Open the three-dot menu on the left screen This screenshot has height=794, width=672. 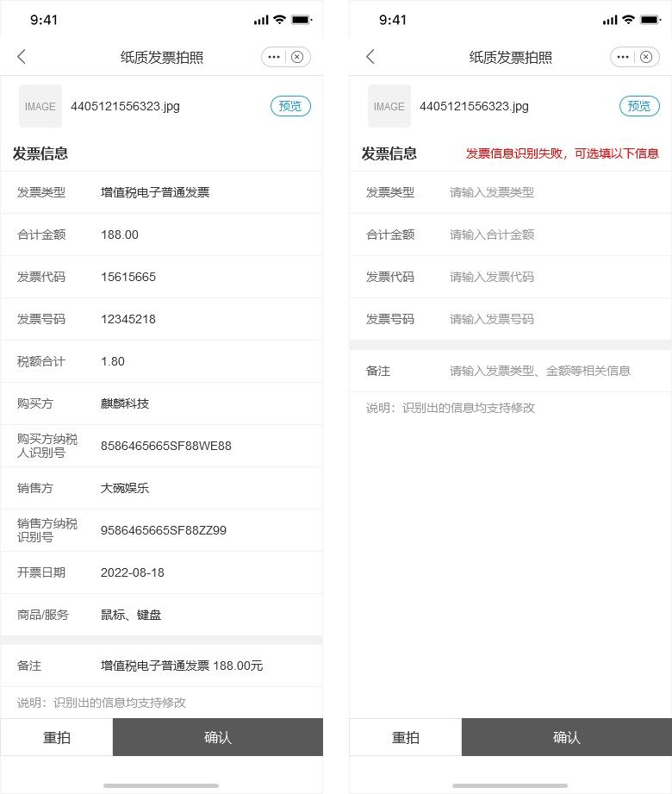[x=274, y=57]
